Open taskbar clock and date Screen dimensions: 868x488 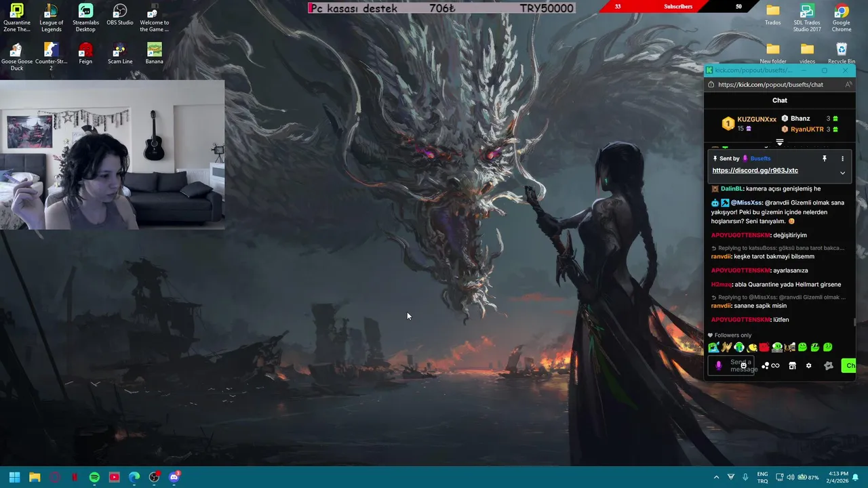click(x=838, y=477)
